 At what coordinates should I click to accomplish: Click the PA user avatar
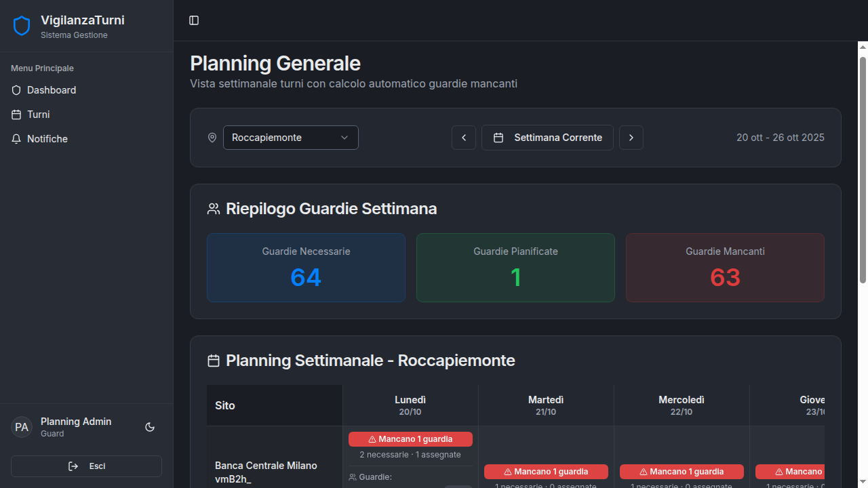point(22,427)
